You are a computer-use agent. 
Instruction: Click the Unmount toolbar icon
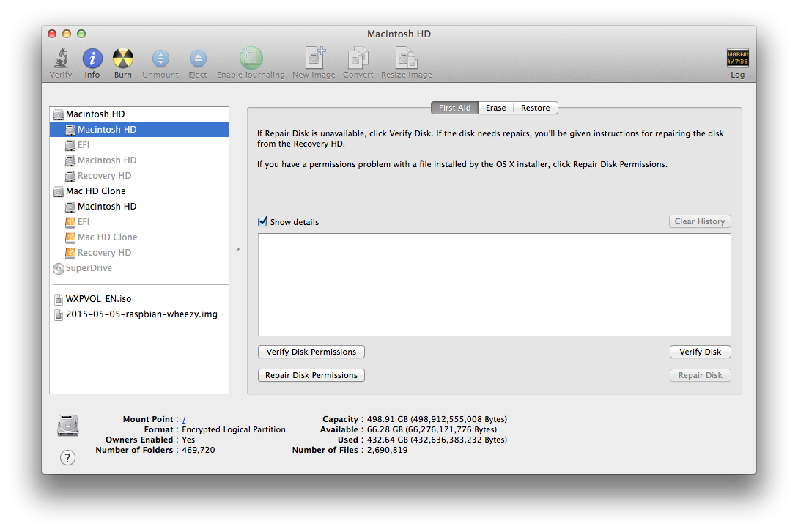pos(160,59)
